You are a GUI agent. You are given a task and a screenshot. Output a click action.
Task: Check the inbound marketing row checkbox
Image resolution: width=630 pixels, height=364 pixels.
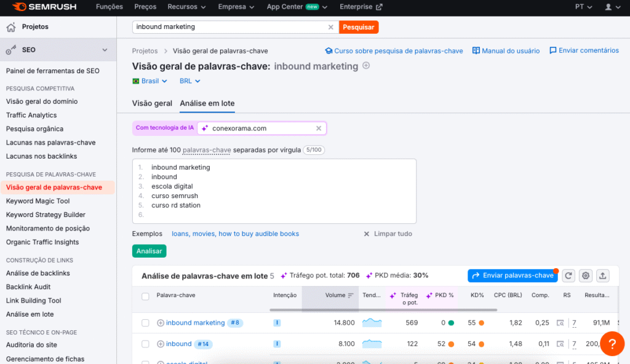145,323
